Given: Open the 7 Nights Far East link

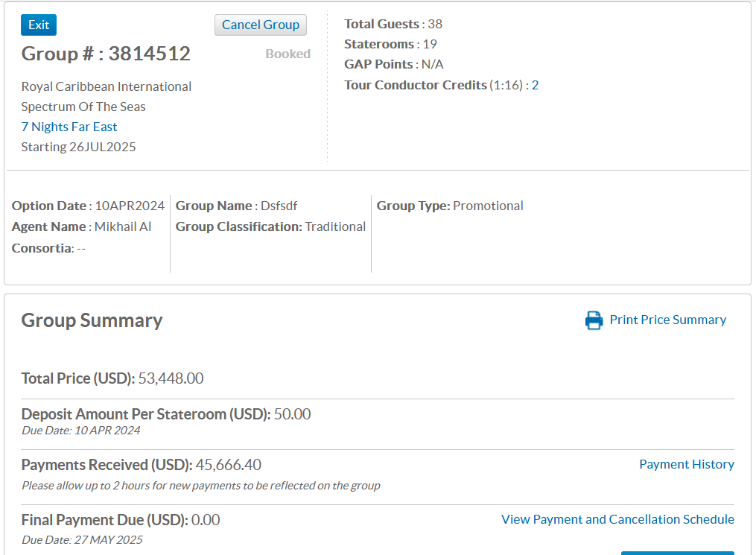Looking at the screenshot, I should point(69,127).
